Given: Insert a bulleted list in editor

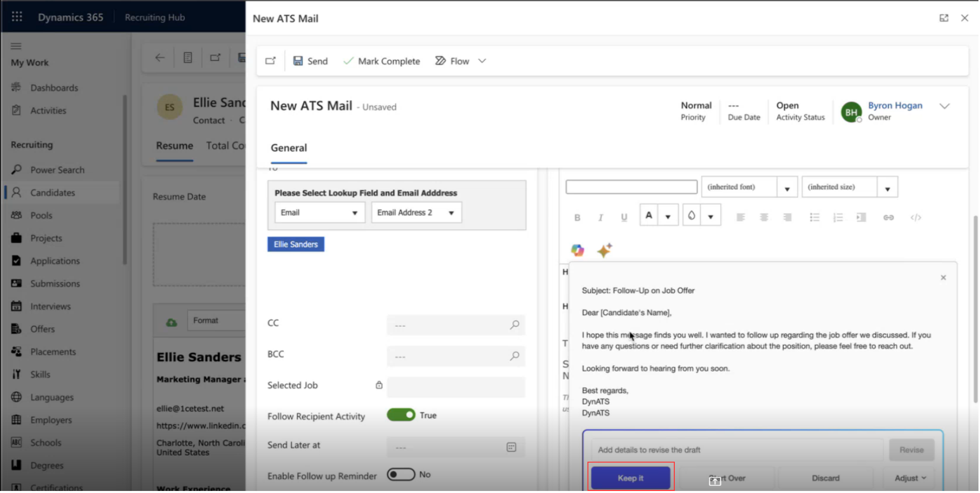Looking at the screenshot, I should (x=815, y=217).
